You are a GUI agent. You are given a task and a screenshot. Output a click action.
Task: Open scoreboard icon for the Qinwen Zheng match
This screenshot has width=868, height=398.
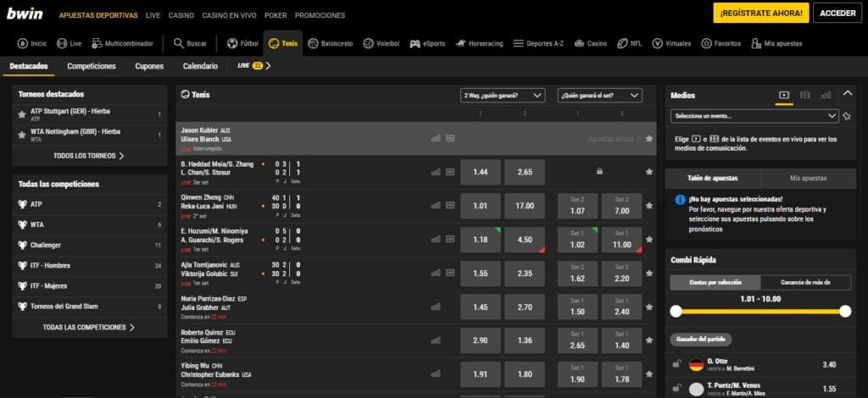point(450,206)
